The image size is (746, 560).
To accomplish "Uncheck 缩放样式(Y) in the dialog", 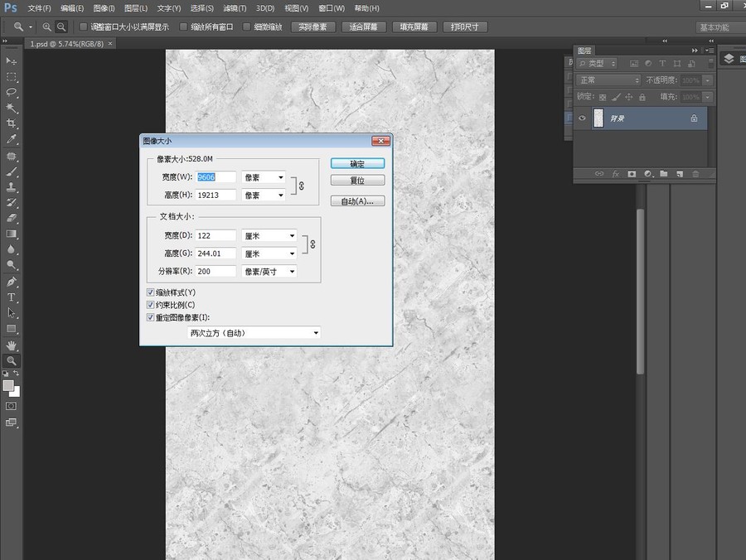I will coord(150,292).
